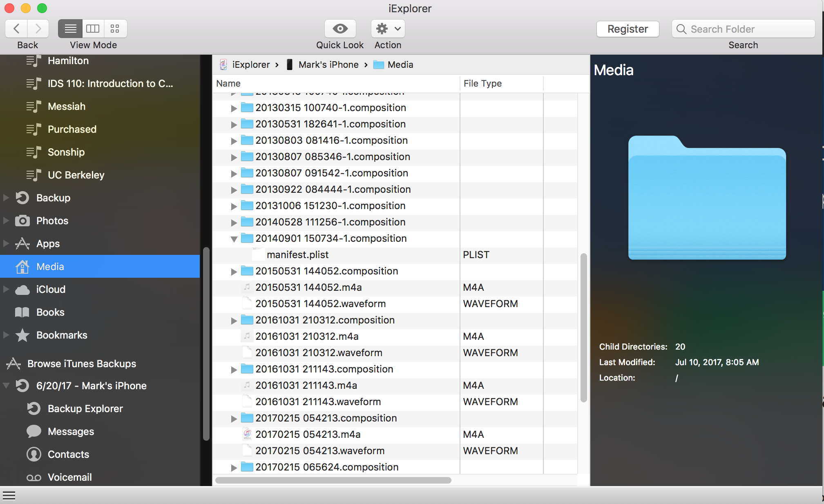824x504 pixels.
Task: Switch to icon grid view mode
Action: tap(115, 29)
